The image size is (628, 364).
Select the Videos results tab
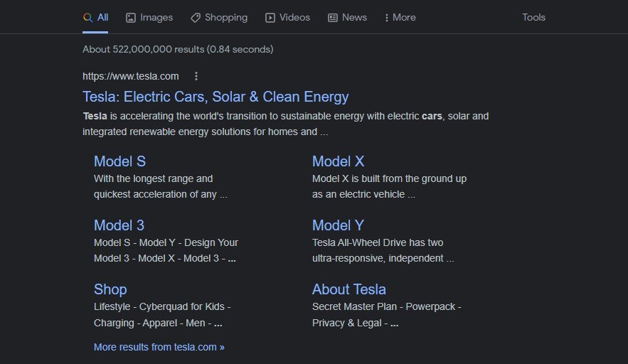(x=287, y=18)
